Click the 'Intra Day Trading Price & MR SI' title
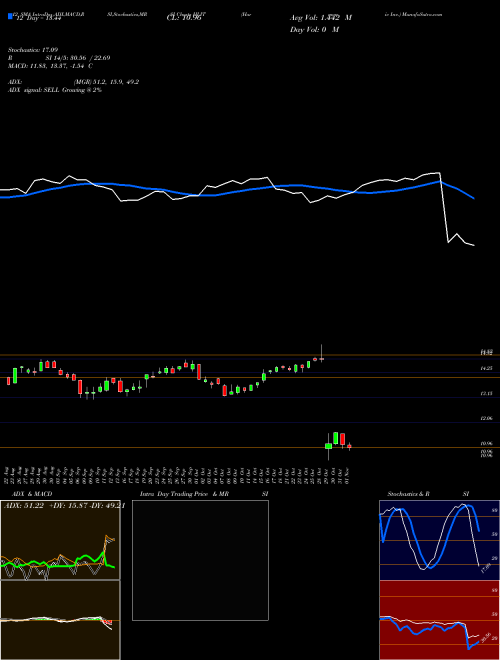Viewport: 500px width, 660px height. [204, 494]
